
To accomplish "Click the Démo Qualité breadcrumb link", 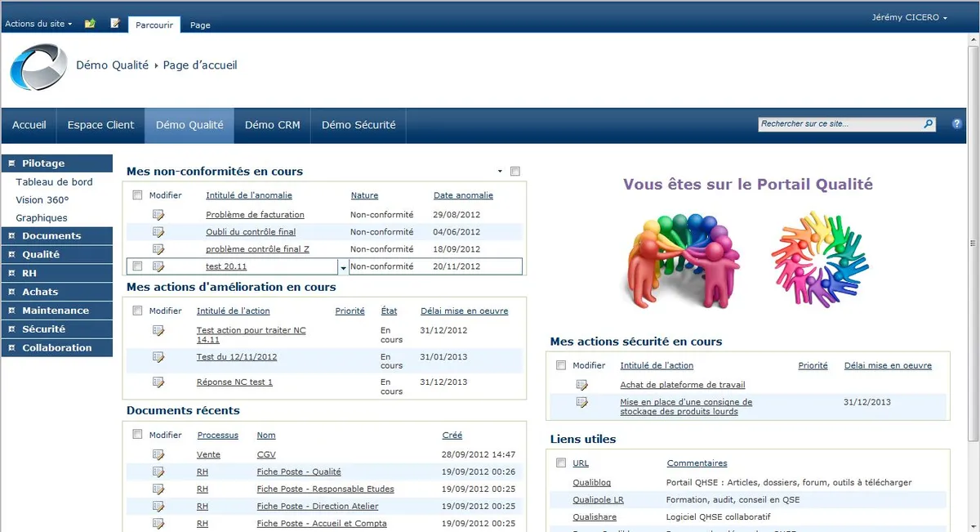I will pos(113,65).
